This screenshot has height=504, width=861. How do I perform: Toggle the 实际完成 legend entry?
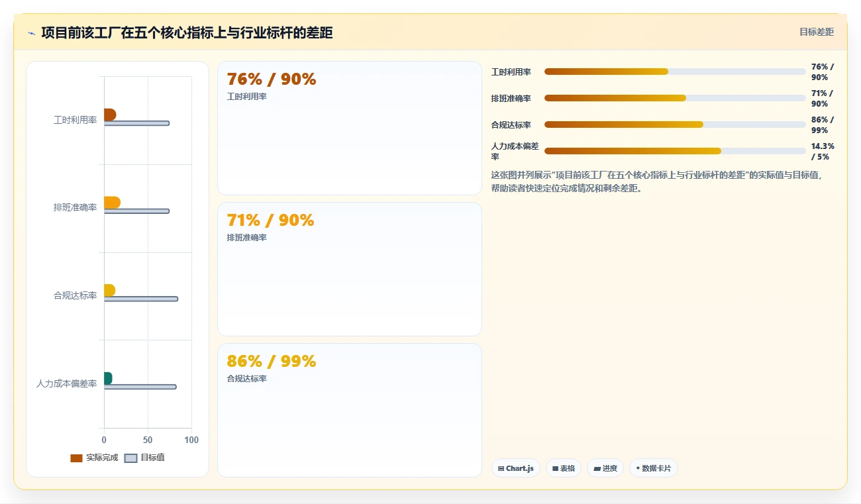click(94, 458)
